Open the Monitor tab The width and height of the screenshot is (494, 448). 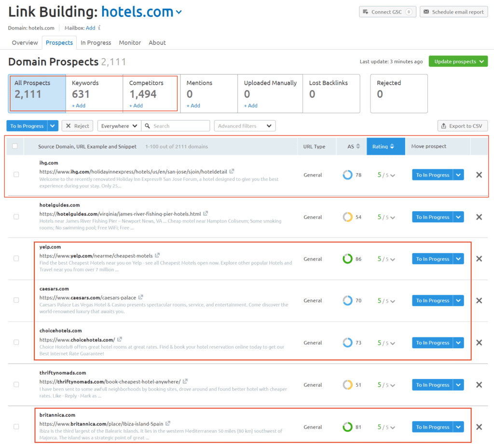pos(130,42)
